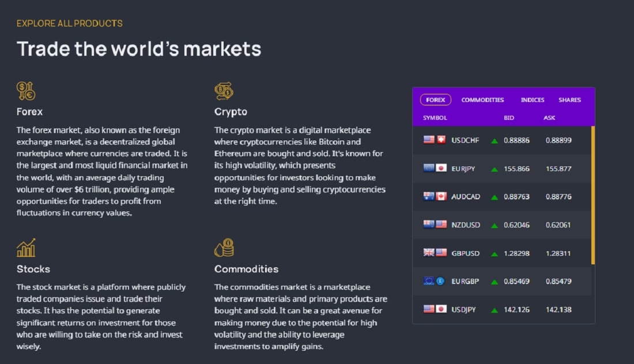Click the AUDCAD flag pair icon
The height and width of the screenshot is (364, 634).
pos(435,196)
